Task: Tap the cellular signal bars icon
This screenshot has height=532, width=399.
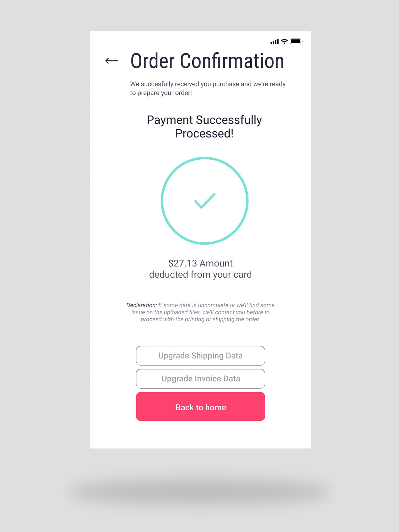Action: 275,42
